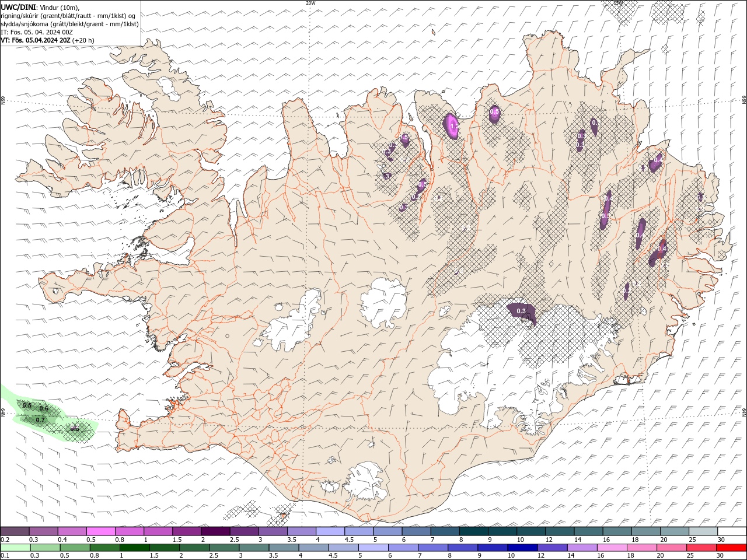Pick the light pink rain swatch at 16
747x560 pixels.
coord(612,548)
